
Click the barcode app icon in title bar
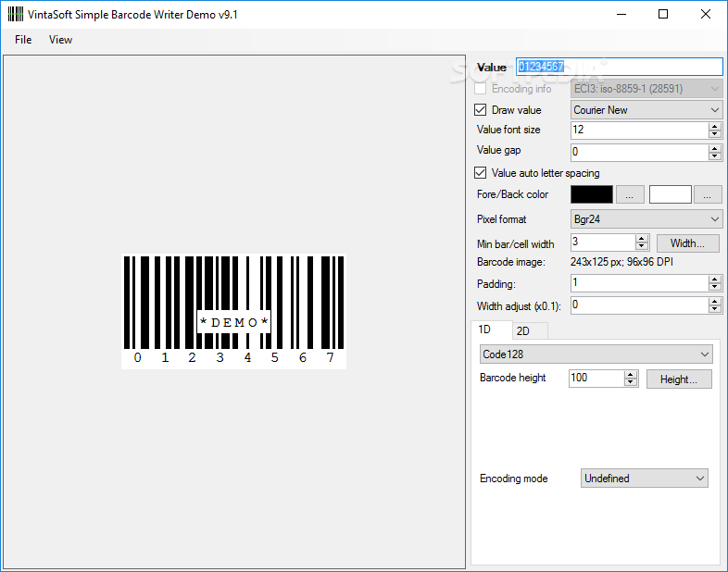pos(16,15)
